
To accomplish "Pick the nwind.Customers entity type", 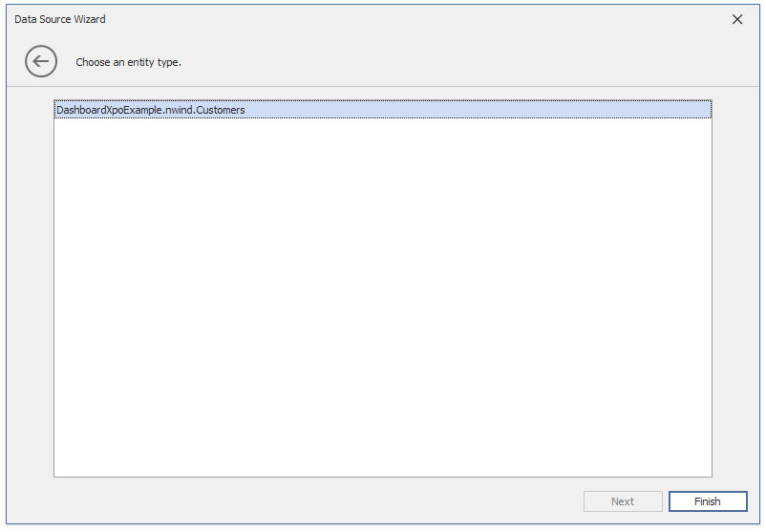I will coord(151,110).
